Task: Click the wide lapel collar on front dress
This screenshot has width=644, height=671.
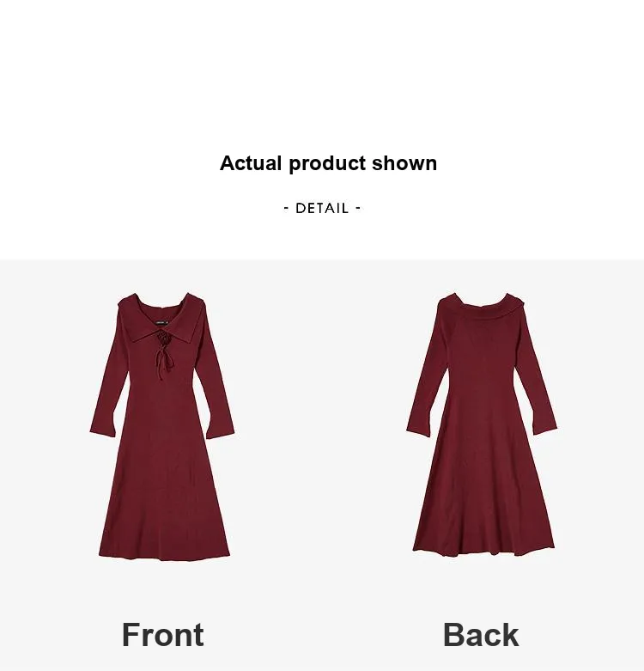Action: click(x=161, y=319)
